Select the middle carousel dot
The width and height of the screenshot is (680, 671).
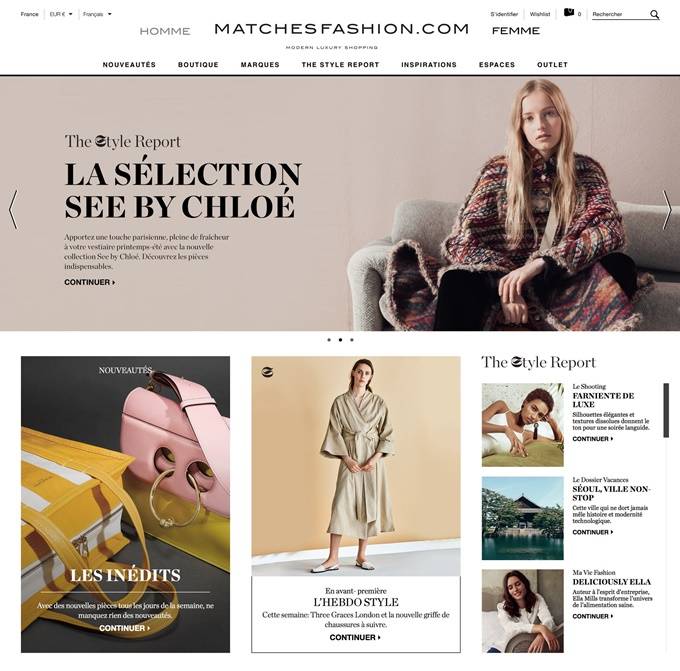click(340, 340)
